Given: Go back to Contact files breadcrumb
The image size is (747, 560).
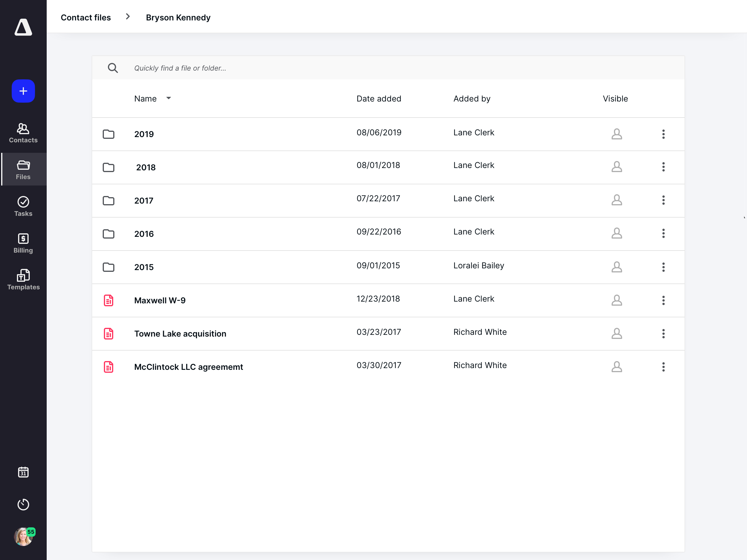Looking at the screenshot, I should tap(86, 17).
